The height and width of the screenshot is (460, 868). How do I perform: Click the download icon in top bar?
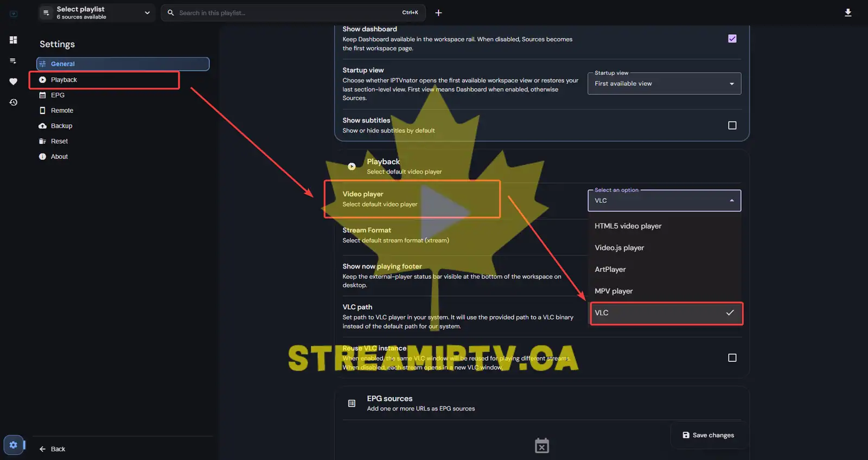[848, 12]
